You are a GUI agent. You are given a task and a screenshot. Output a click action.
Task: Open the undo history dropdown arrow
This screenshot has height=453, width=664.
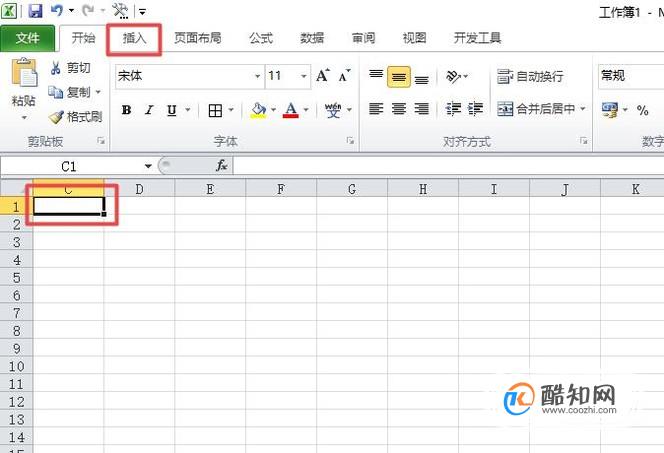[x=71, y=11]
